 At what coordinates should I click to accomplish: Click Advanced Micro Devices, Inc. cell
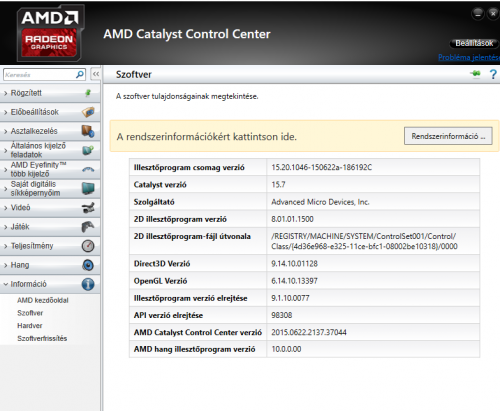point(320,202)
